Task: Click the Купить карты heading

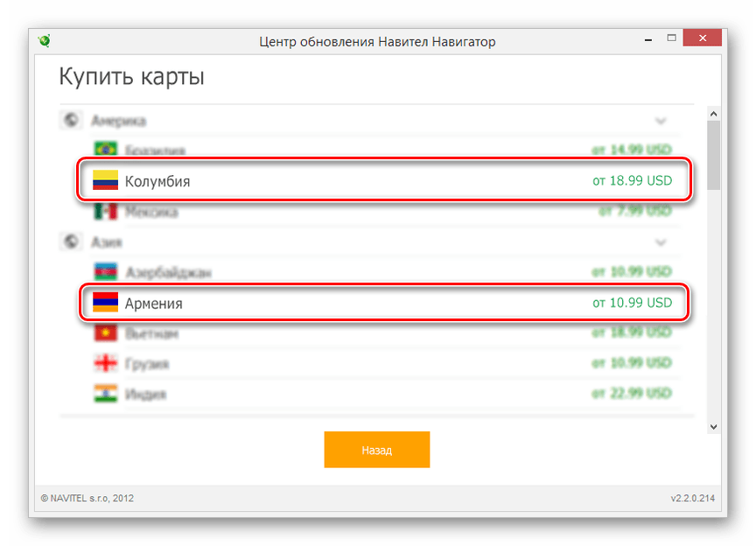Action: pyautogui.click(x=131, y=76)
